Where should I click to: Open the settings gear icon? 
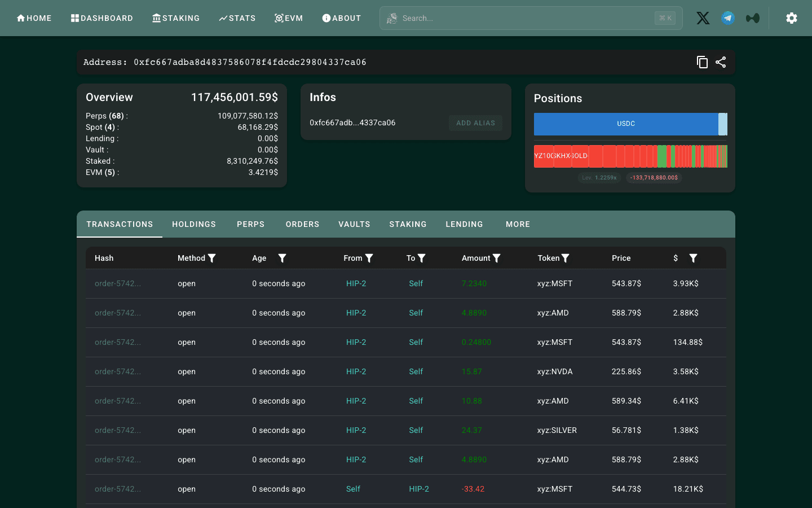[x=792, y=18]
